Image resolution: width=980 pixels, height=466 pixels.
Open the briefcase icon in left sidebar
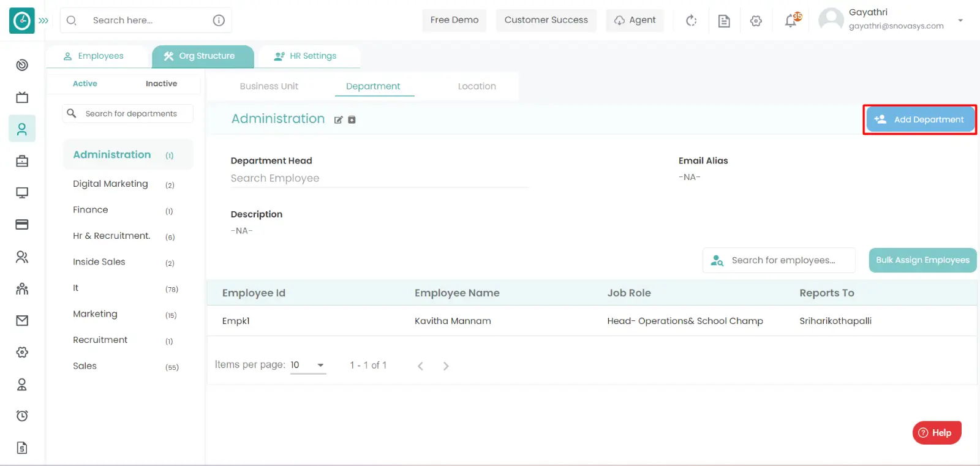click(x=22, y=161)
